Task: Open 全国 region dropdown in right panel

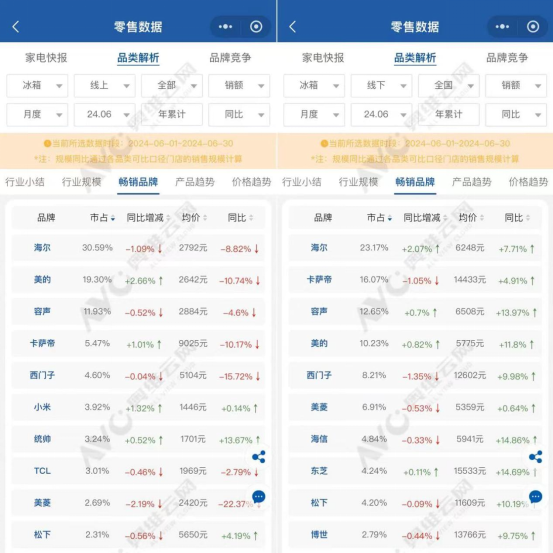Action: click(x=449, y=85)
